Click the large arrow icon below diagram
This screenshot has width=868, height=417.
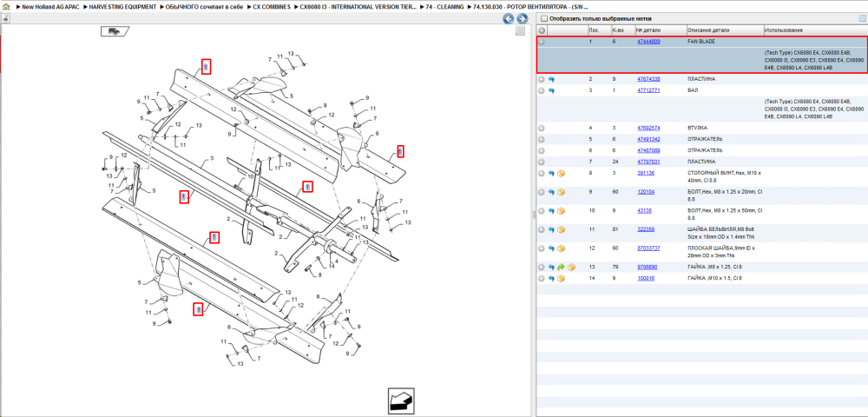click(401, 401)
